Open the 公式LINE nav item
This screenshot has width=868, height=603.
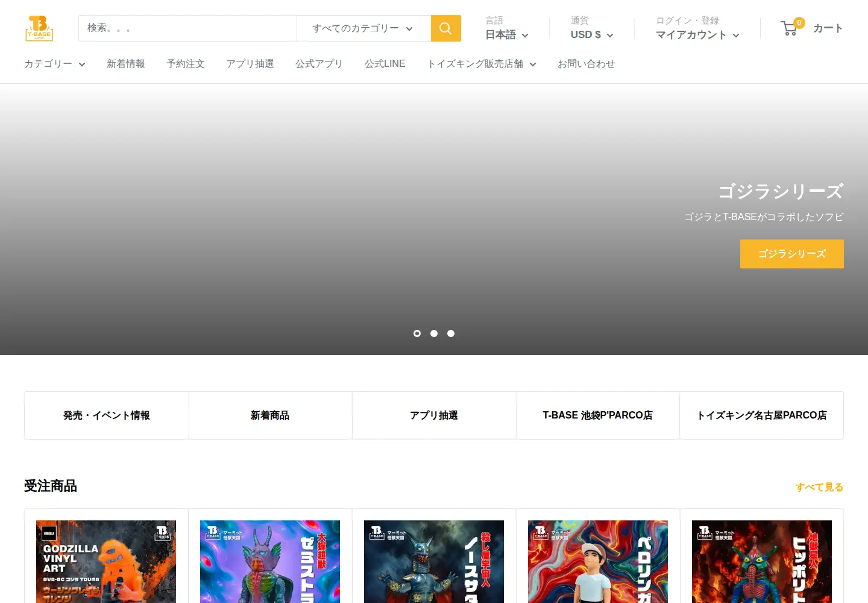click(x=385, y=64)
